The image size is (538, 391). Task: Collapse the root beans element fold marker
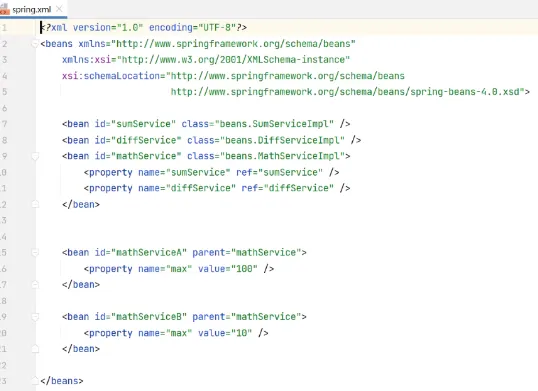pyautogui.click(x=35, y=44)
